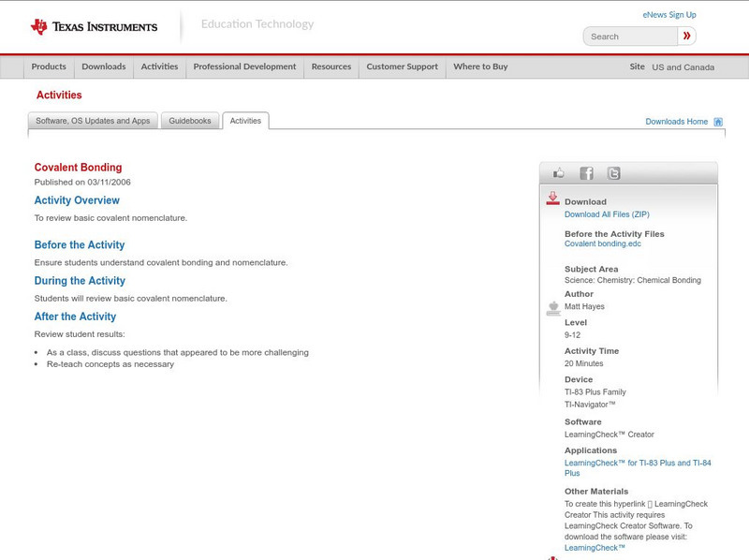This screenshot has width=749, height=560.
Task: Open the Where to Buy menu
Action: click(x=480, y=67)
